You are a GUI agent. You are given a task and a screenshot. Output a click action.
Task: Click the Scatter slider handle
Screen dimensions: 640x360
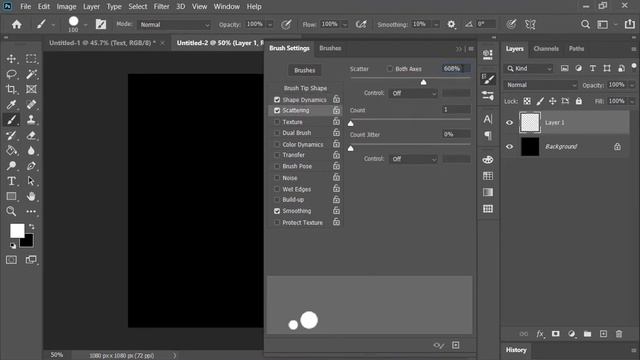(424, 82)
